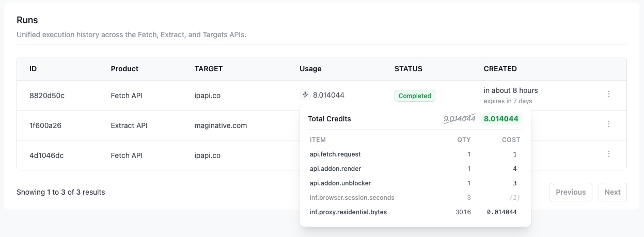
Task: Click the STATUS column header
Action: 408,69
